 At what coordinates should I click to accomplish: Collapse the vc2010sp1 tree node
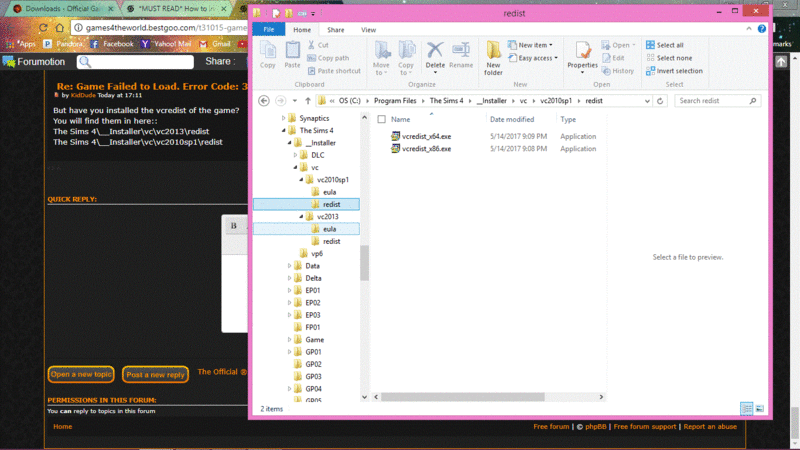pyautogui.click(x=301, y=180)
